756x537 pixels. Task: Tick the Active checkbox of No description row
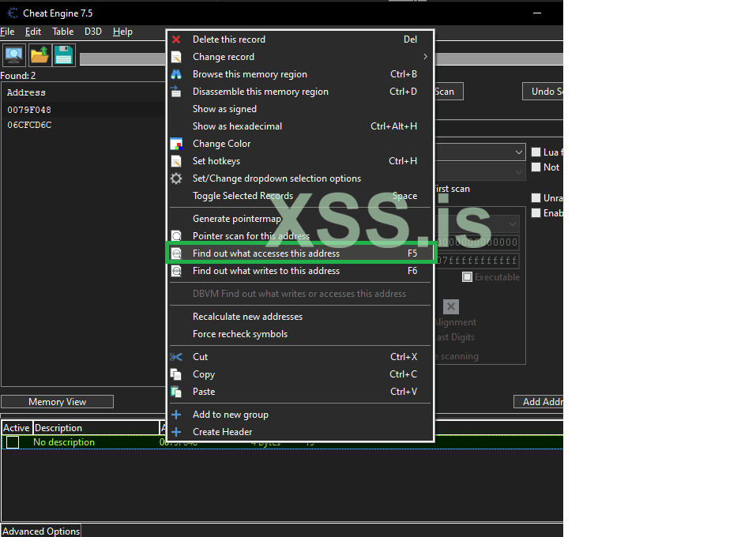point(13,442)
